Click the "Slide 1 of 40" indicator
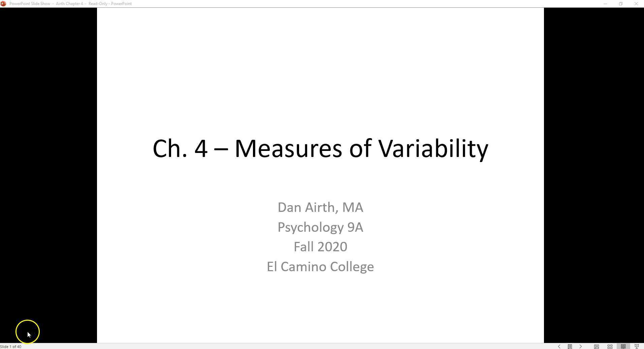 point(11,346)
